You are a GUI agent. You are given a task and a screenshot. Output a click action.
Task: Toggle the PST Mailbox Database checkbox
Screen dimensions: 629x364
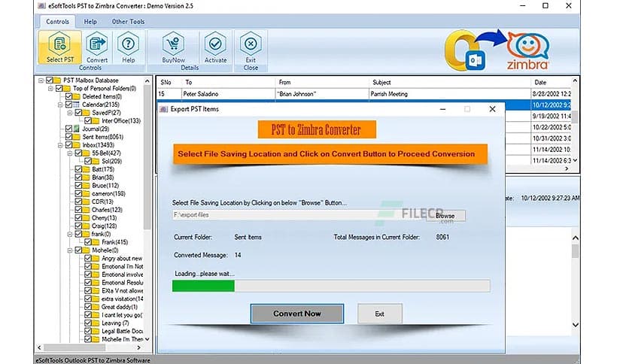coord(50,80)
